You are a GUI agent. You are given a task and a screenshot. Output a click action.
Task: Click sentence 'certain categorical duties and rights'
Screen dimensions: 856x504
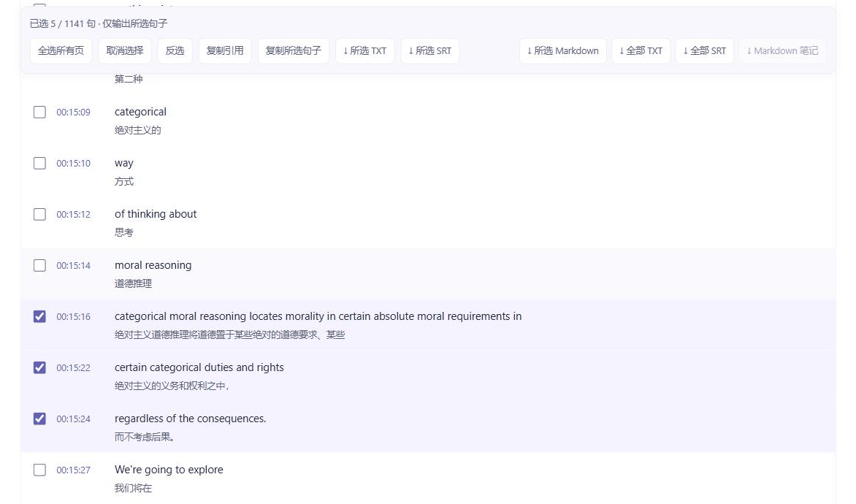[199, 367]
